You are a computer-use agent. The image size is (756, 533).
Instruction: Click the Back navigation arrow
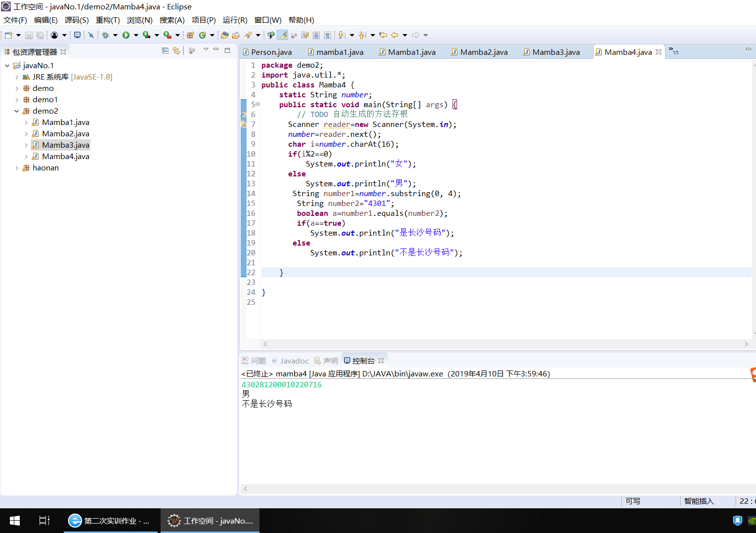(x=395, y=35)
